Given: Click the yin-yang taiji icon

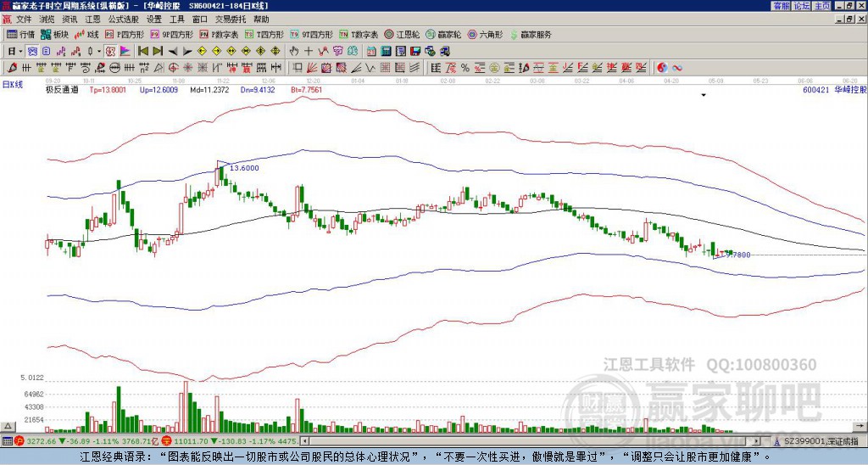Looking at the screenshot, I should [x=662, y=68].
